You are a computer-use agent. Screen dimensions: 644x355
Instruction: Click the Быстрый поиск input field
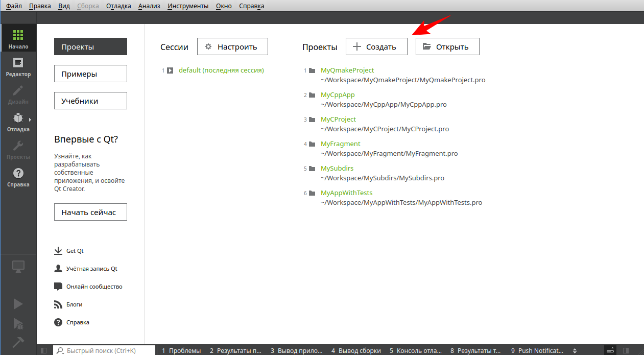(x=108, y=350)
